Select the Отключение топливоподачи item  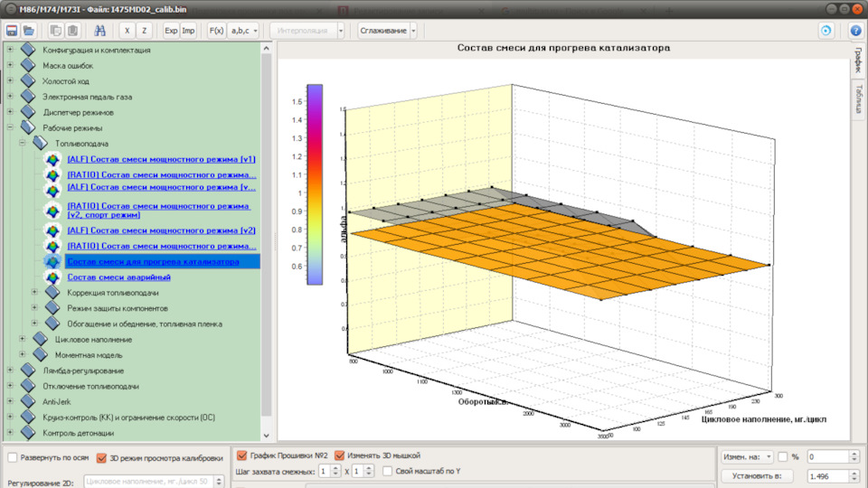(90, 386)
